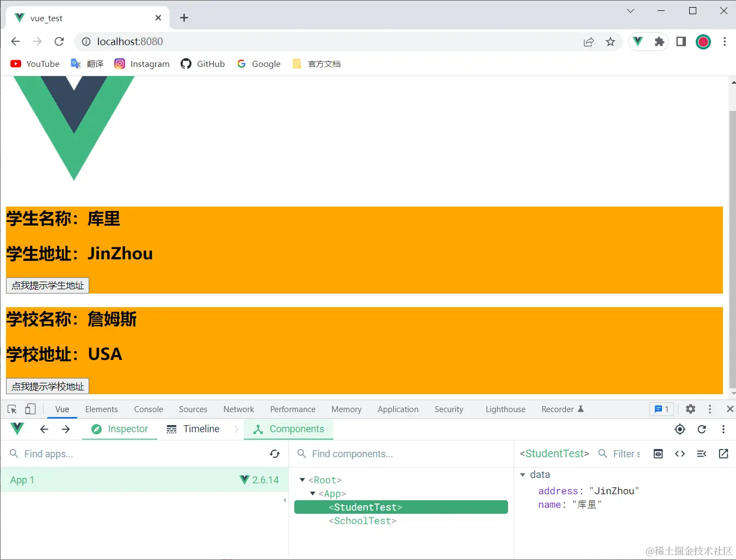Screen dimensions: 736x560
Task: Open the Instagram bookmark
Action: click(x=142, y=64)
